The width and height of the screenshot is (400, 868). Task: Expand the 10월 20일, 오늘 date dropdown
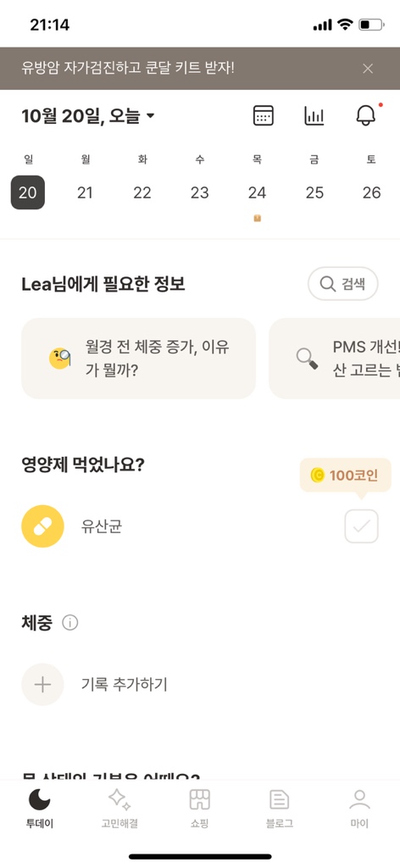click(88, 115)
